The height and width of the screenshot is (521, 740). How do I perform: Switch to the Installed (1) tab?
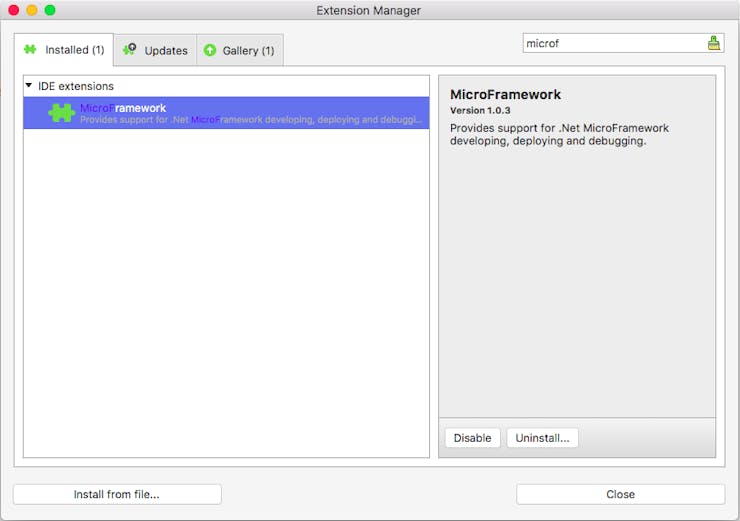(x=64, y=50)
